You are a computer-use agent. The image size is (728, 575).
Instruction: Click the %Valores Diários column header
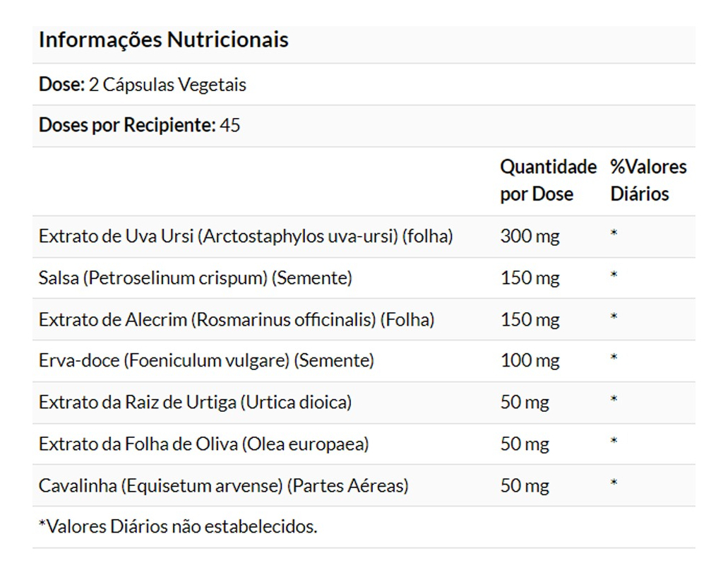tap(648, 180)
